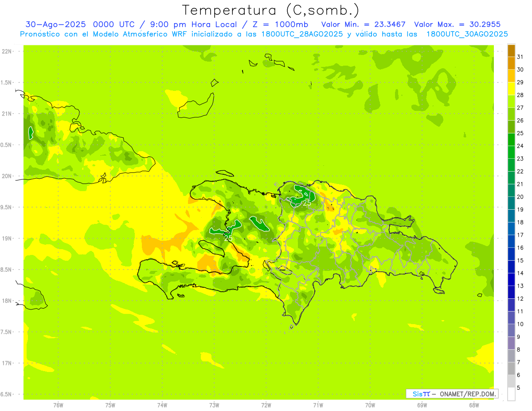The image size is (532, 411).
Task: Click the '21N' latitude axis label
Action: click(6, 114)
